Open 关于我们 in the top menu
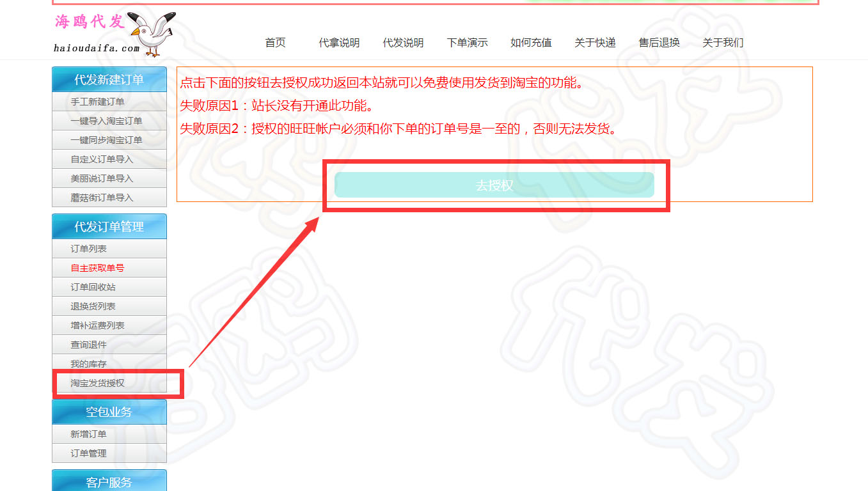 (x=723, y=43)
